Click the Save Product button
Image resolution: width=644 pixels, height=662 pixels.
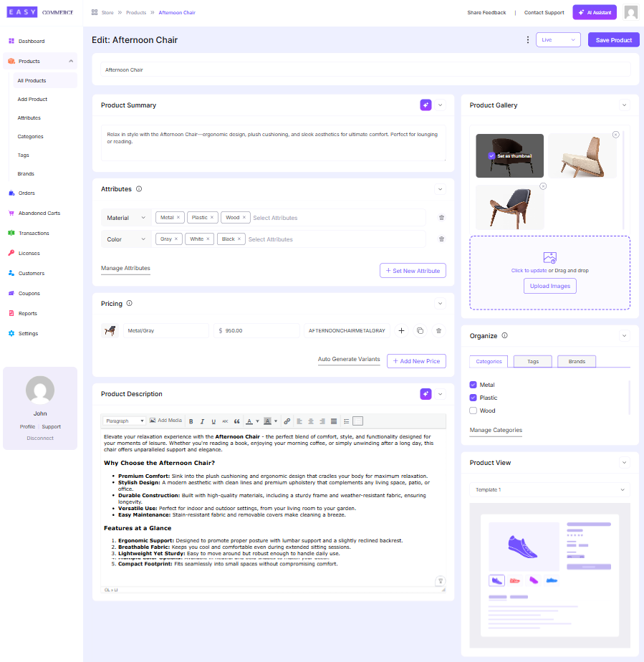614,39
